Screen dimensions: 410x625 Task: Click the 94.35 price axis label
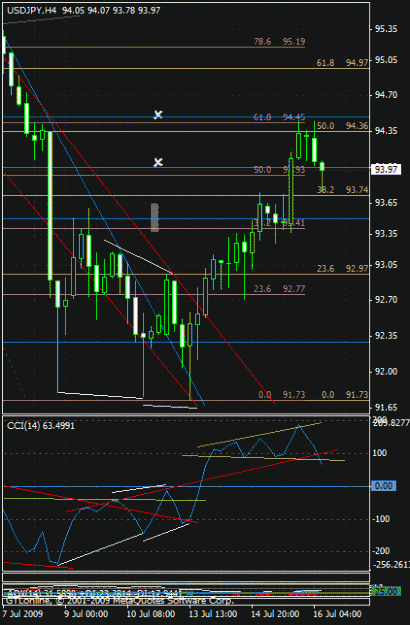pos(386,131)
